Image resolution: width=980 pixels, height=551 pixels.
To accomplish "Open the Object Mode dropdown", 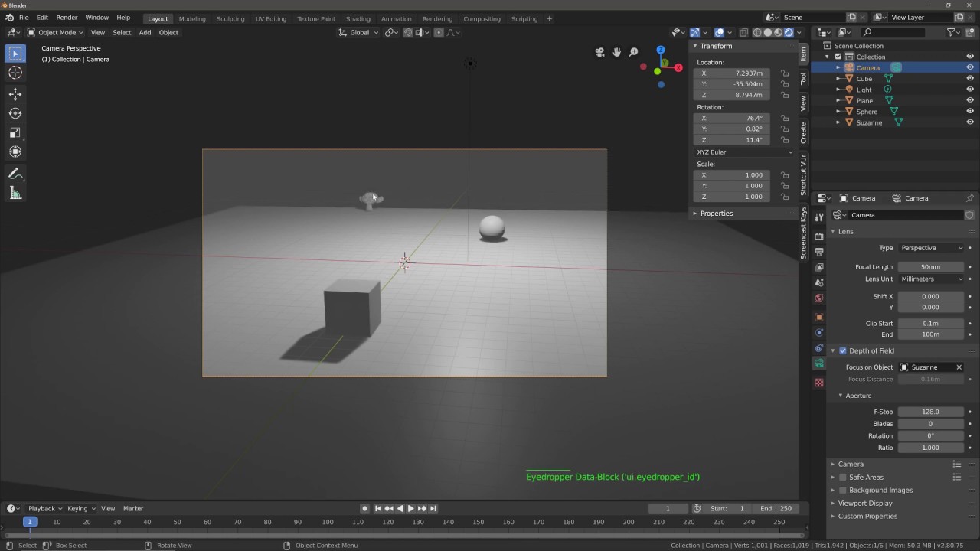I will tap(55, 32).
